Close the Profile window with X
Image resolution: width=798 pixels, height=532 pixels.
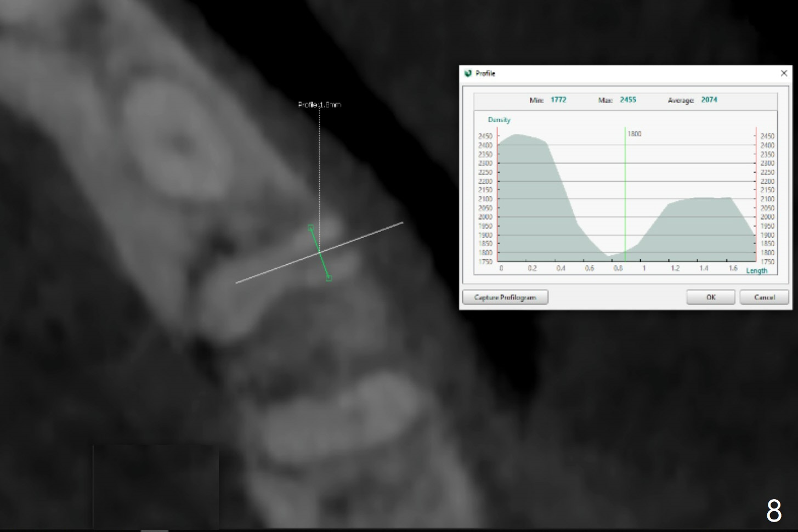tap(784, 73)
